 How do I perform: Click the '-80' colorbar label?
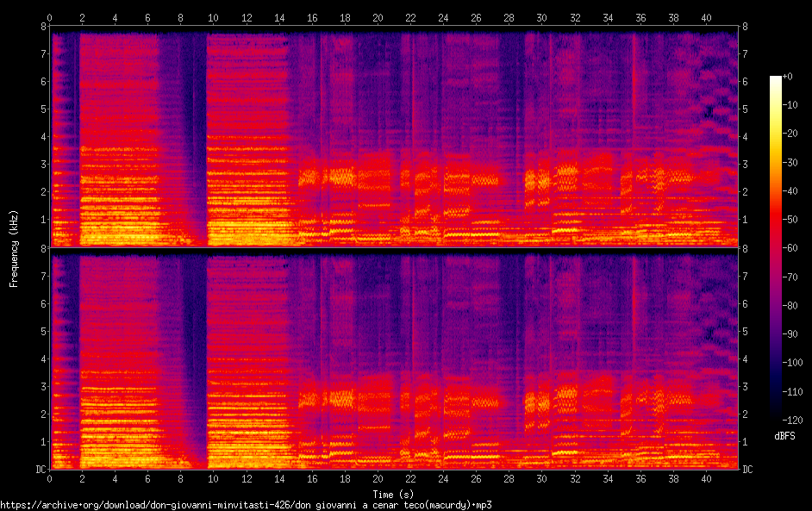click(790, 305)
